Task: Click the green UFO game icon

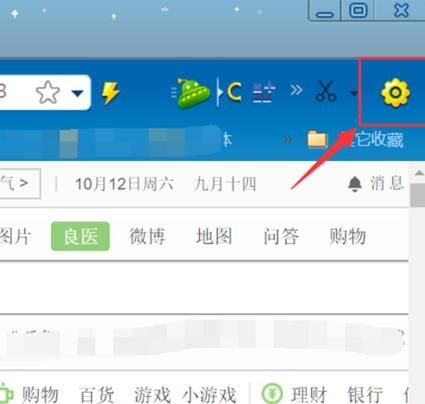Action: tap(191, 94)
